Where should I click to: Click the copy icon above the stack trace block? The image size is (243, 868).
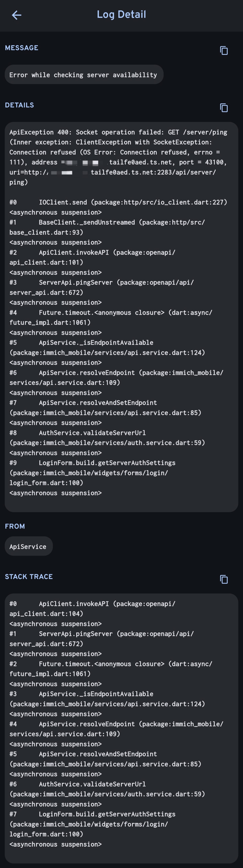coord(223,580)
